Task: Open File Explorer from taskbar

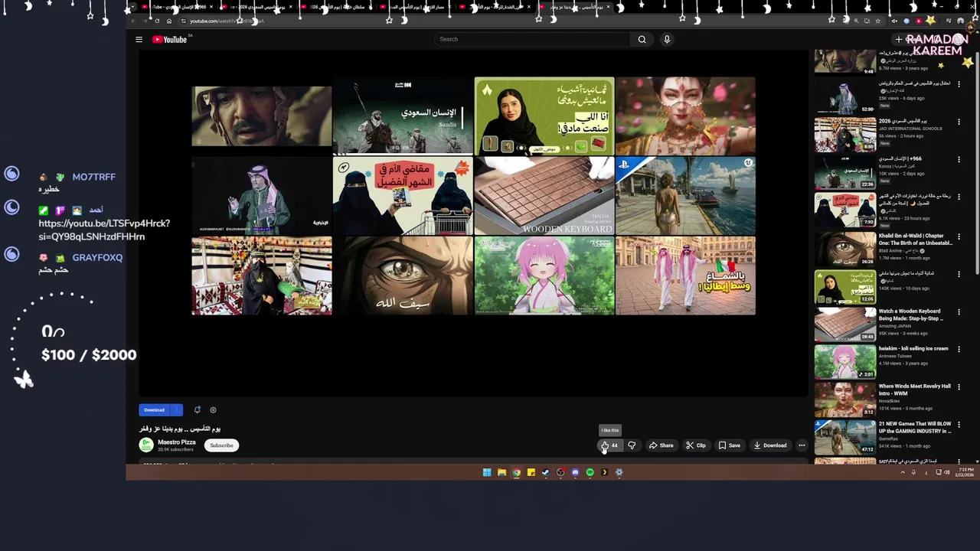Action: point(501,472)
